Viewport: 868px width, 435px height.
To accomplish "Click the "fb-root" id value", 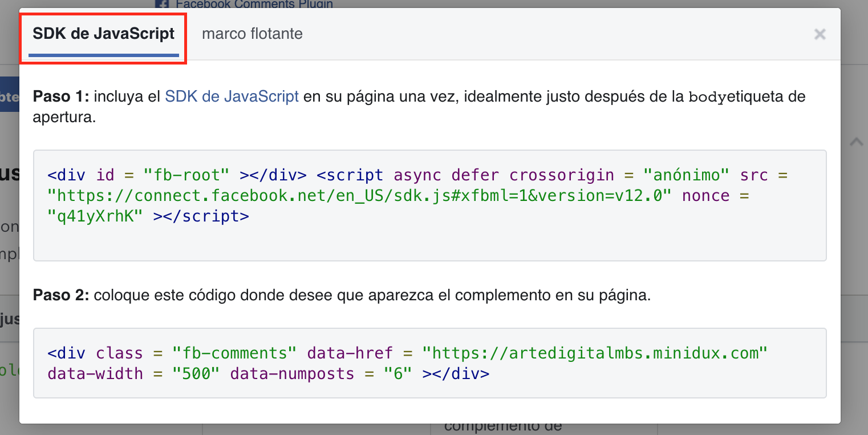I will click(186, 175).
